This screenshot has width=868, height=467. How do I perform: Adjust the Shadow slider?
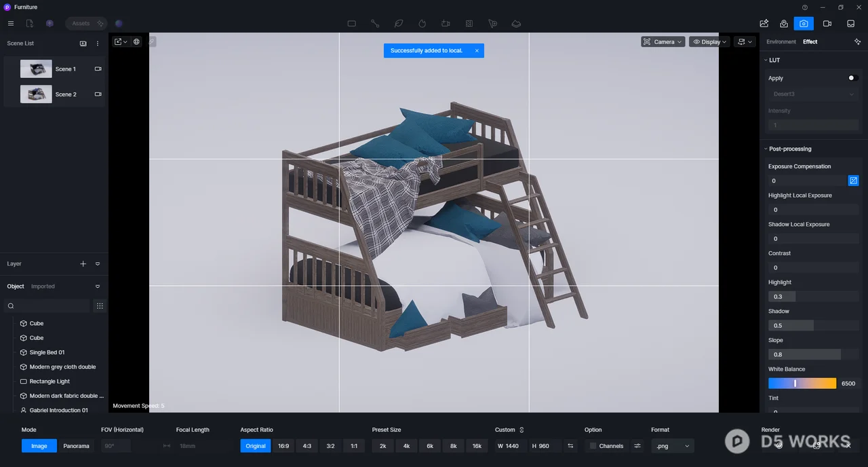814,326
